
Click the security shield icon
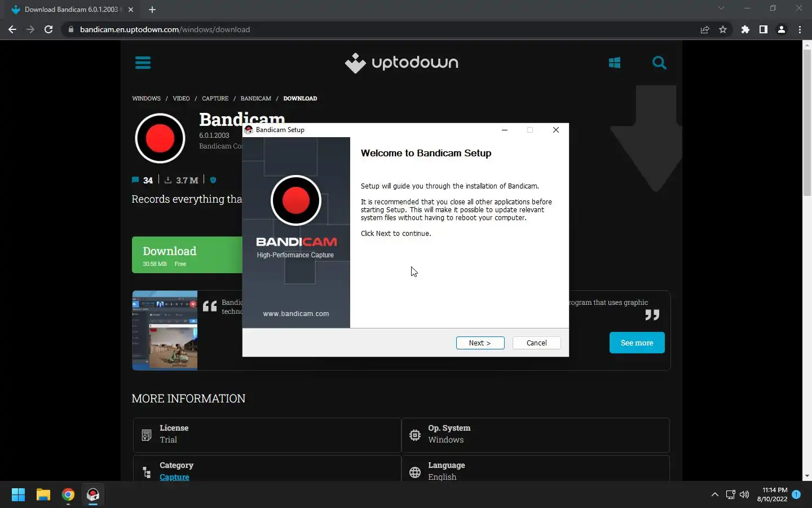(x=213, y=180)
